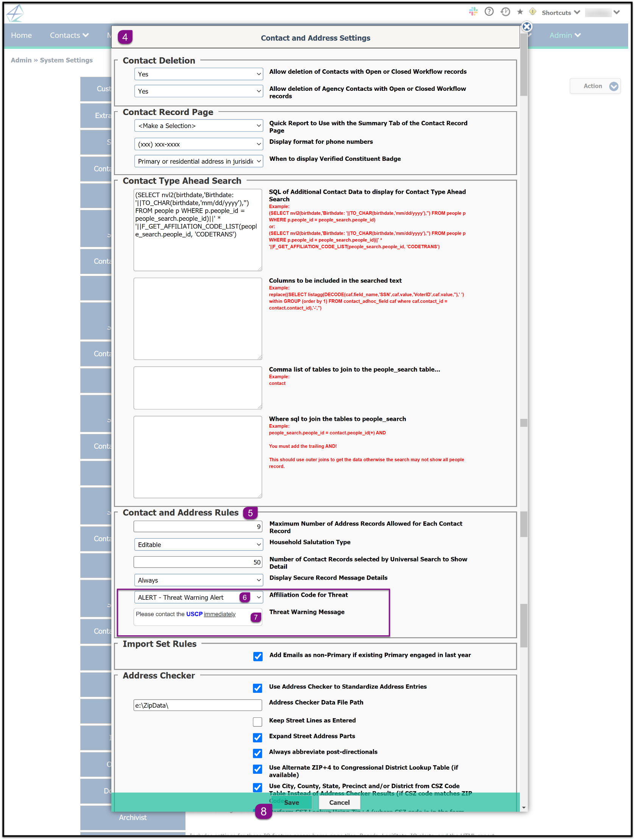Click the Import Set Rules heading
Screen dimensions: 635x840
(x=160, y=644)
